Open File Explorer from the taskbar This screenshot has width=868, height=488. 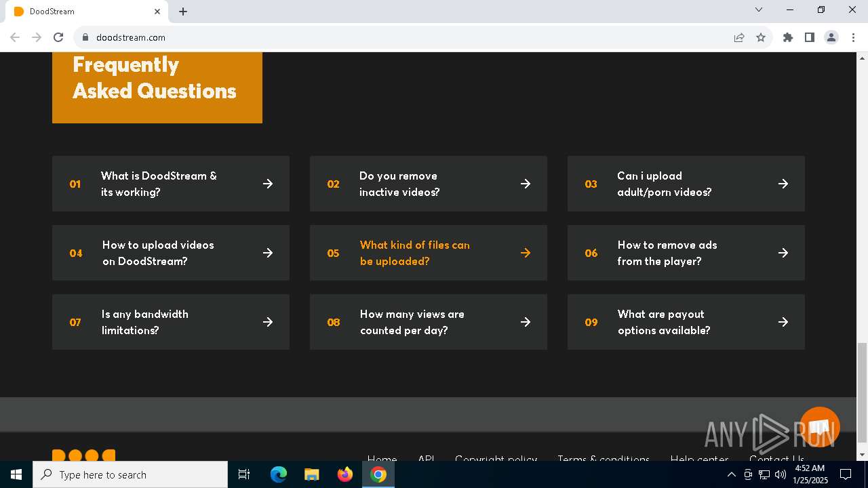click(x=311, y=474)
